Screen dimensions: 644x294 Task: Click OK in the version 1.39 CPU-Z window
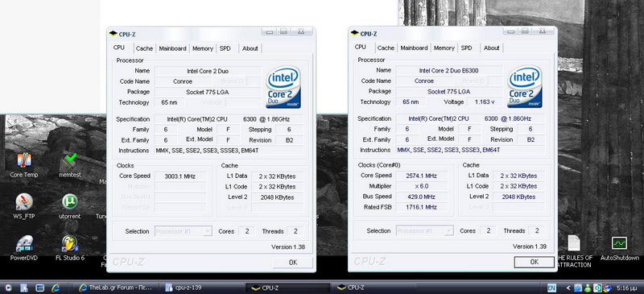(535, 262)
